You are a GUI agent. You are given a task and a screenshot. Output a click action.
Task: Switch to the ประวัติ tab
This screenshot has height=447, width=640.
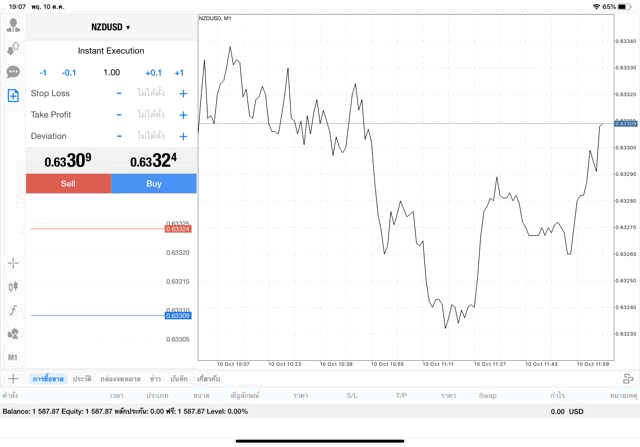pyautogui.click(x=82, y=379)
